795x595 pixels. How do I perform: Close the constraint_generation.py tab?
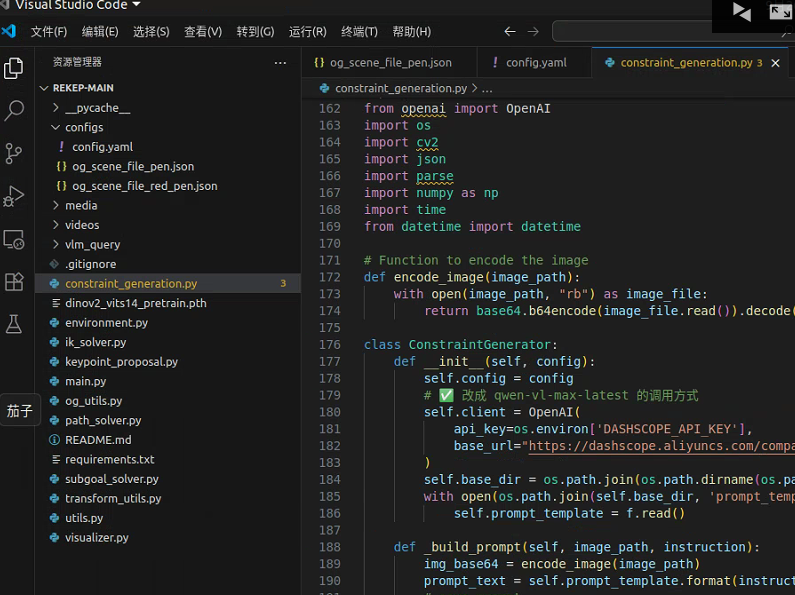tap(775, 63)
